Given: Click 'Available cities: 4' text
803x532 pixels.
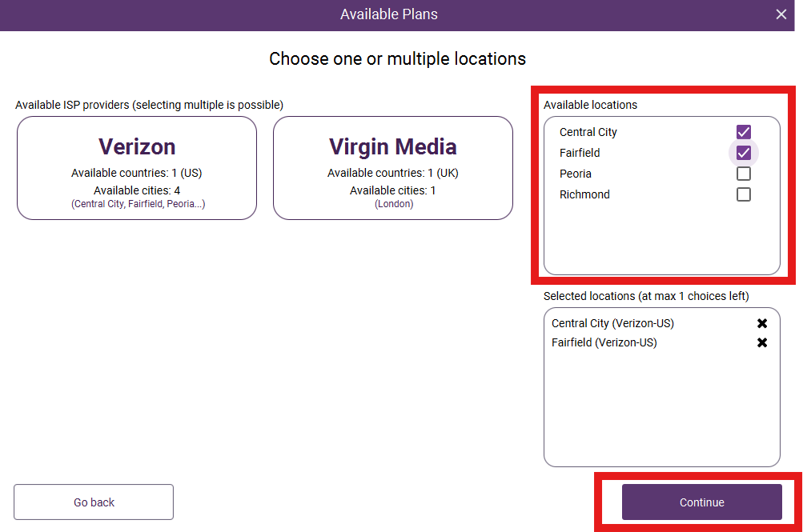Looking at the screenshot, I should [x=137, y=190].
